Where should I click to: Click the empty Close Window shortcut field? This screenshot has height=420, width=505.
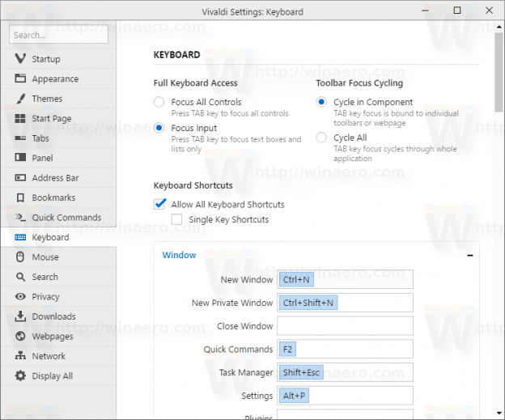click(345, 325)
